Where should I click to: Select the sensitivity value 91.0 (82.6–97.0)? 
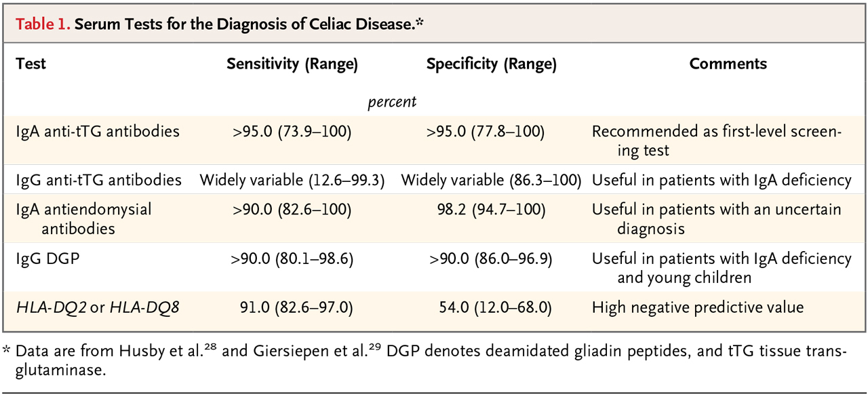[296, 307]
